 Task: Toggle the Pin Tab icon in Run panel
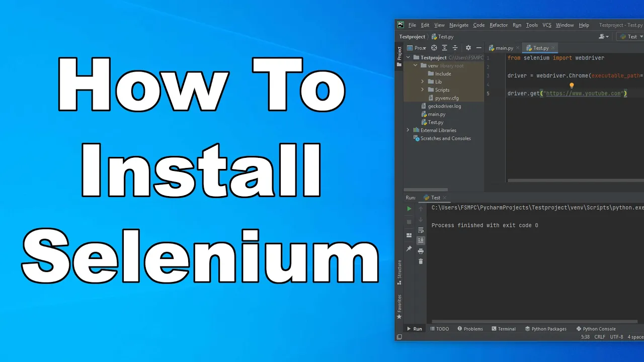click(409, 249)
